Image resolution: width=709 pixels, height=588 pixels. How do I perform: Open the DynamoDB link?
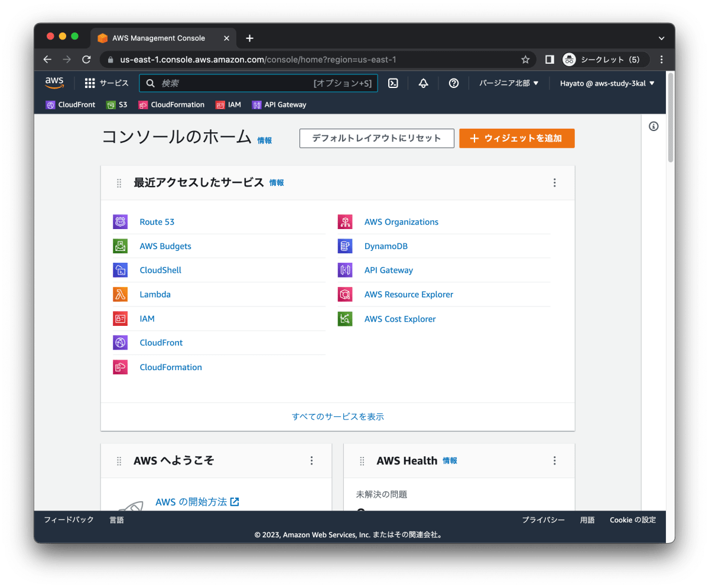point(386,246)
